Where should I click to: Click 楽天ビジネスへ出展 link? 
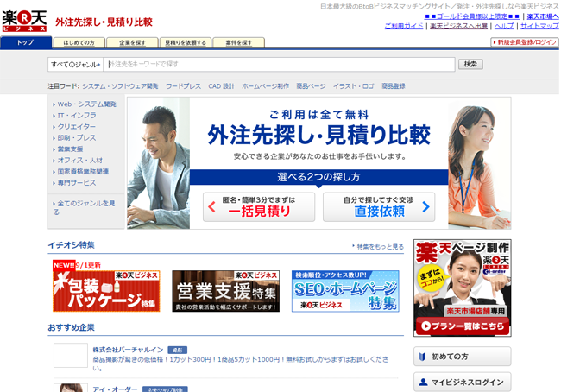pyautogui.click(x=458, y=26)
